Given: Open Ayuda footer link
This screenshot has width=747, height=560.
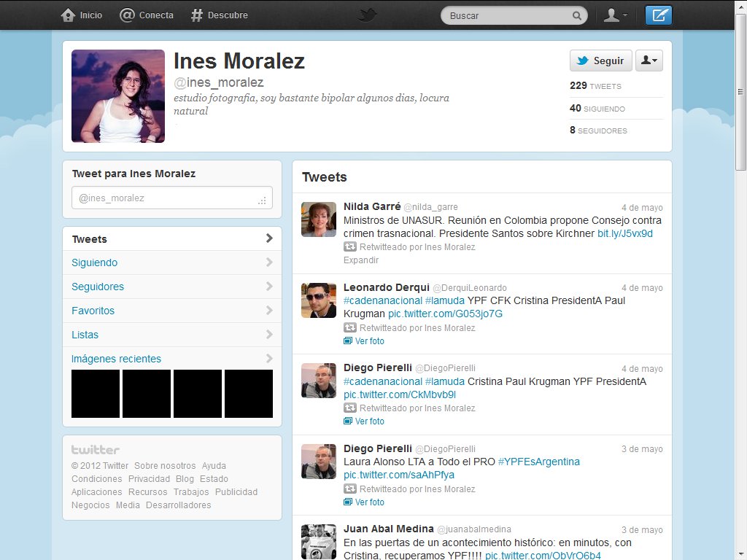Looking at the screenshot, I should pos(214,466).
